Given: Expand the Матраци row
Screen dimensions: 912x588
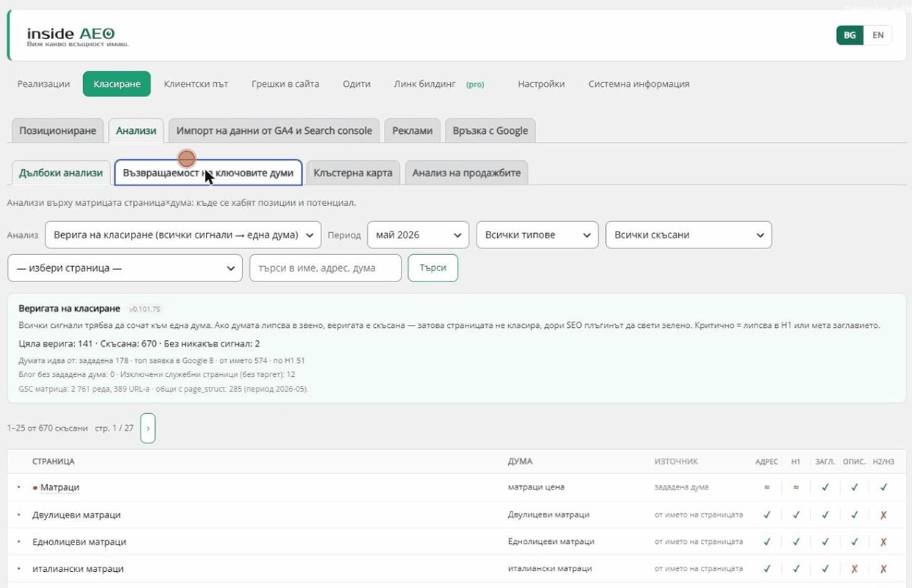Looking at the screenshot, I should [x=19, y=487].
